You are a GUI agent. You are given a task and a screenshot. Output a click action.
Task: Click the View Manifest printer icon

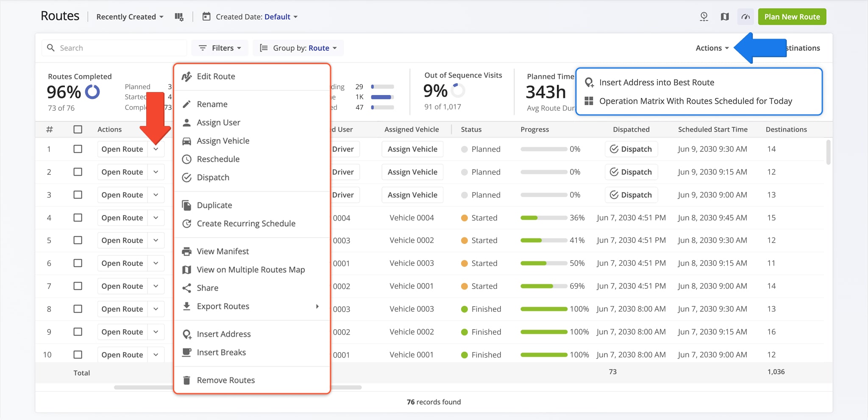186,251
